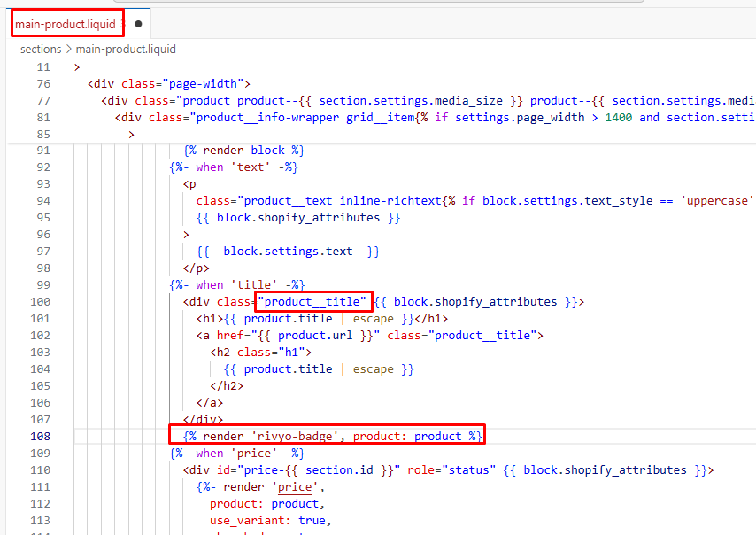The image size is (756, 535).
Task: Click the closing </div> on line 107
Action: 203,419
